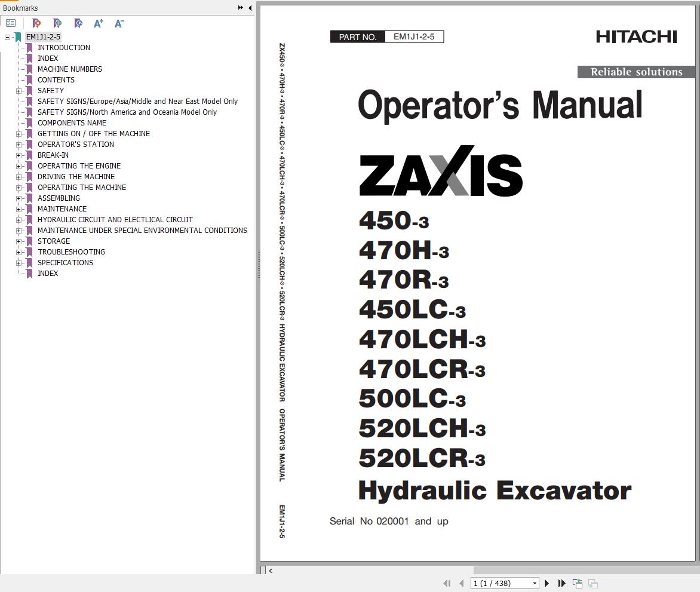
Task: Open SAFETY SIGNS Europe/Asia/Middle East bookmark
Action: click(x=137, y=102)
